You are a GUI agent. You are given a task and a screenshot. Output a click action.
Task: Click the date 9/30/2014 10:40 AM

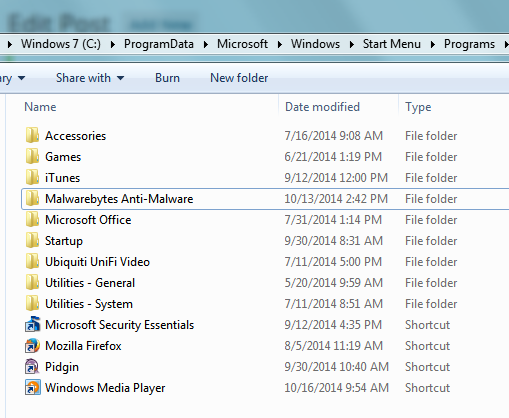[337, 367]
